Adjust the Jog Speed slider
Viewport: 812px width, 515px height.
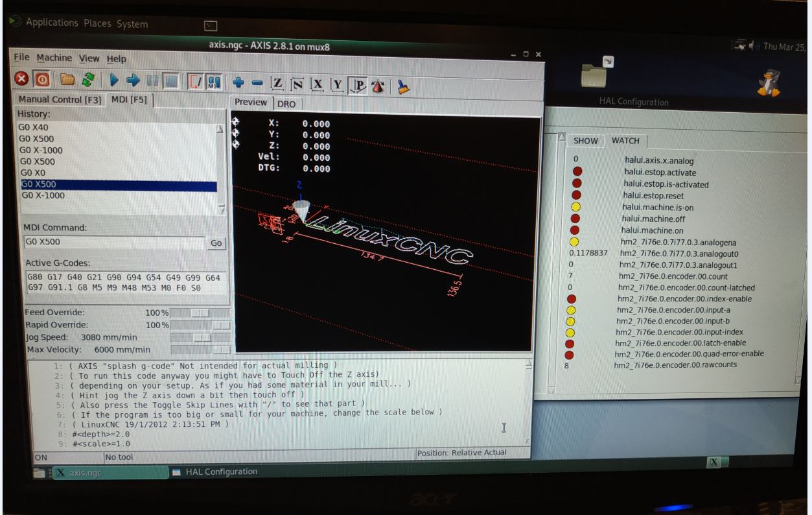coord(200,337)
